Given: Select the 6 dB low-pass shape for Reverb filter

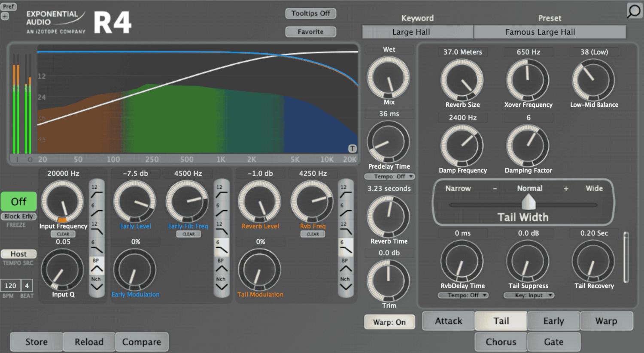Looking at the screenshot, I should click(346, 247).
